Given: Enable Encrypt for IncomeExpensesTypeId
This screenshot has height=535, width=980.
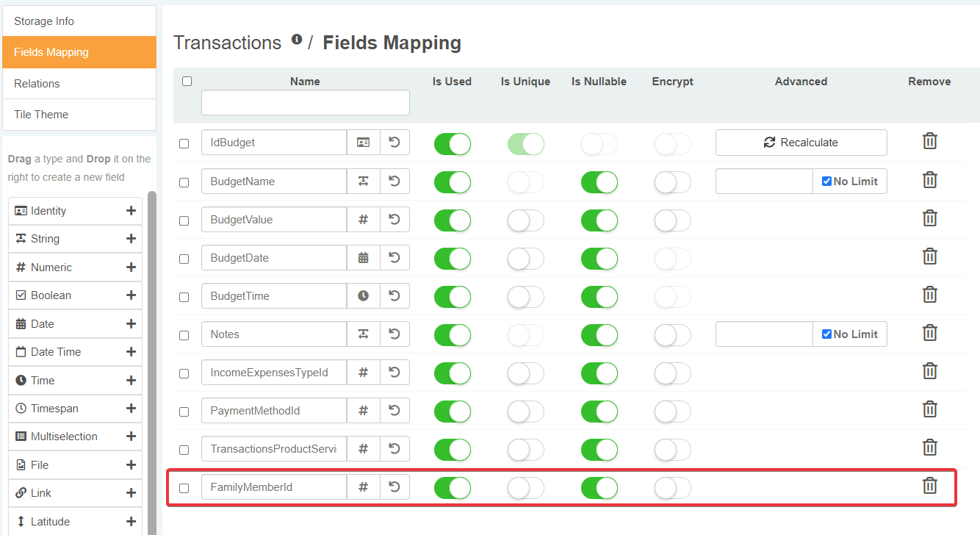Looking at the screenshot, I should click(672, 373).
